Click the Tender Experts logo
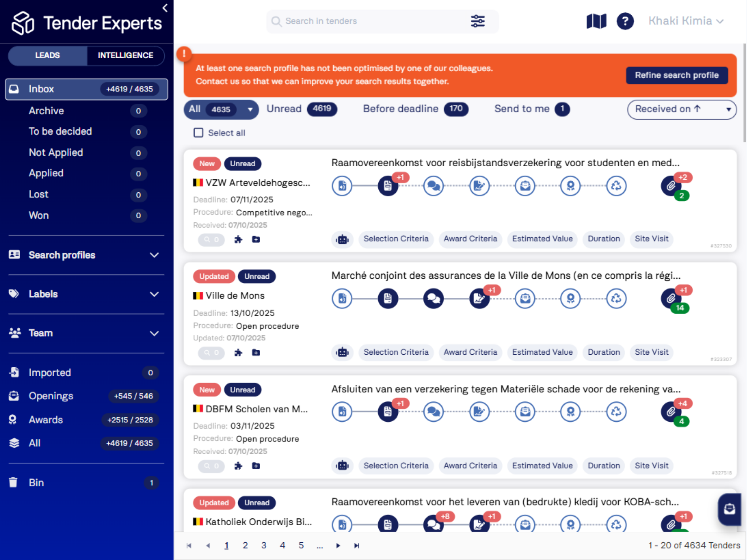Viewport: 747px width, 560px height. (x=87, y=23)
